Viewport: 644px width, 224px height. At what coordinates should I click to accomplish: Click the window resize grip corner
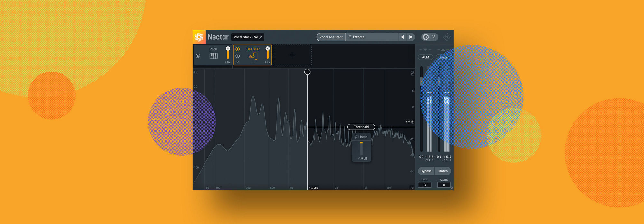pos(451,188)
